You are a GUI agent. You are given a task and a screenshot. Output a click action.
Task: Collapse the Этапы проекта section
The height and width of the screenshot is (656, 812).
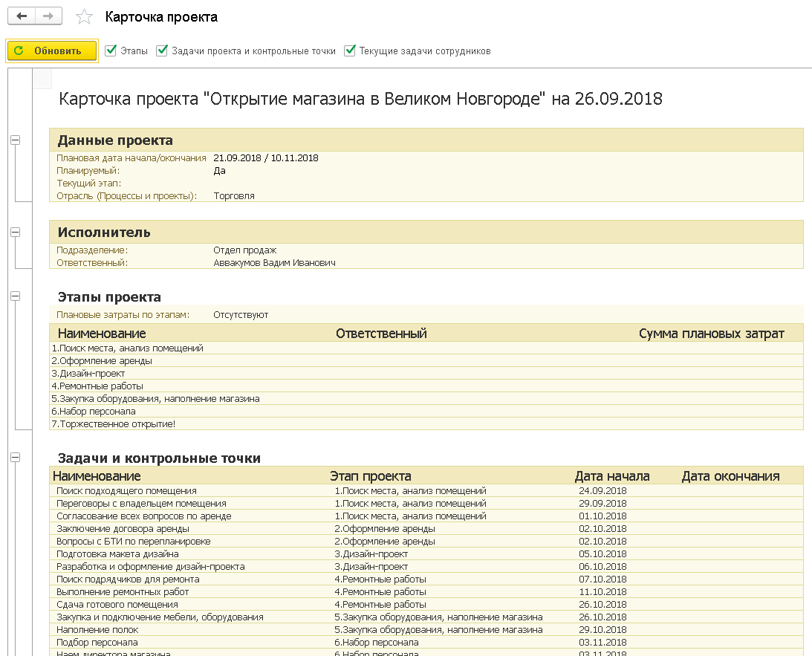[16, 296]
